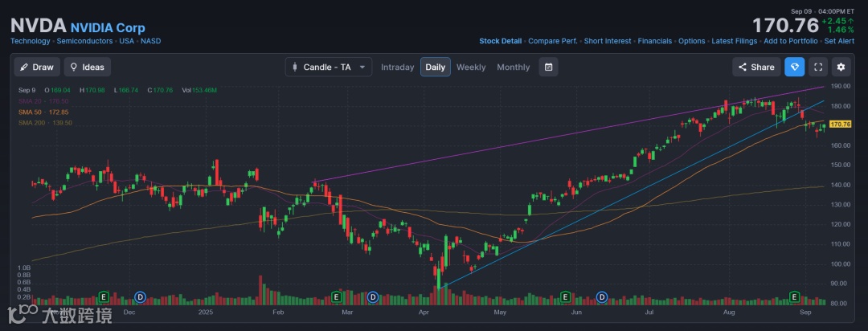Click the NVDA ticker symbol heading

point(39,26)
